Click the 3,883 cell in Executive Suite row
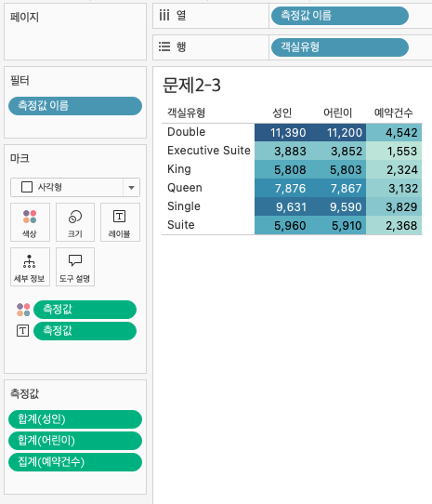Viewport: 432px width, 504px height. pyautogui.click(x=282, y=151)
